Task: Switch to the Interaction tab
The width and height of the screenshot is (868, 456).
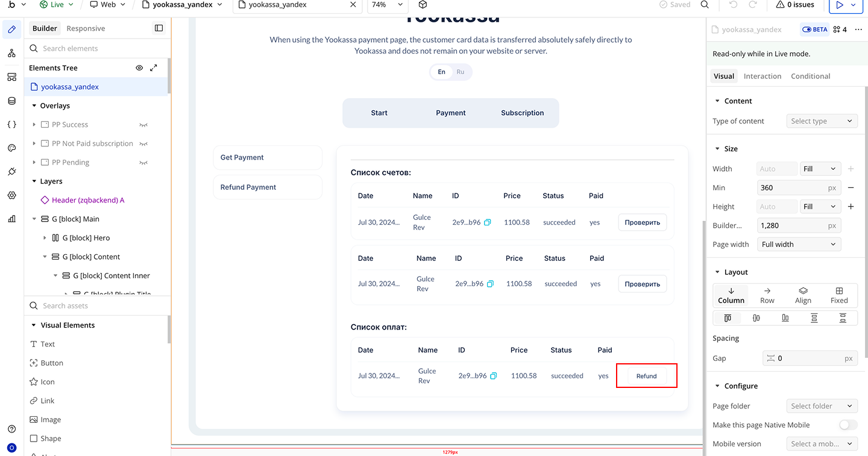Action: [762, 77]
